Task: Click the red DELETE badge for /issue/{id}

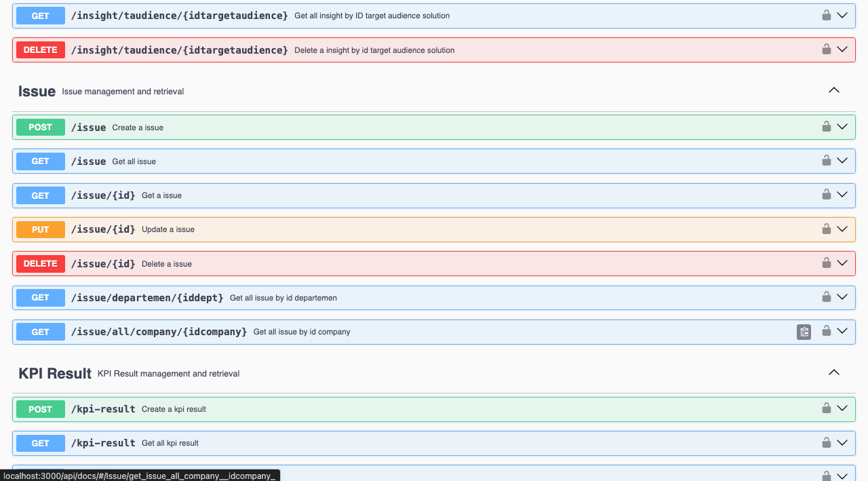Action: [x=41, y=263]
